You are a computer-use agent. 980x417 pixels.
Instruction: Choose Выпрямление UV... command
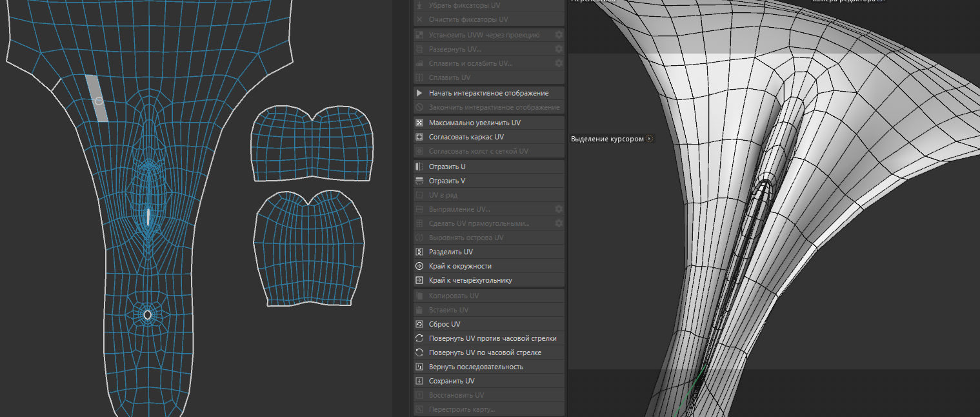point(489,209)
